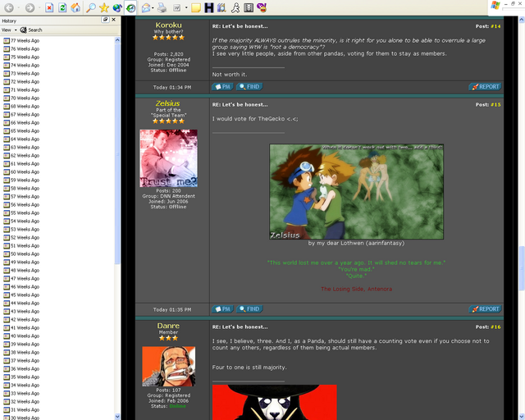The height and width of the screenshot is (420, 525).
Task: Toggle the History toolbar button
Action: 130,7
